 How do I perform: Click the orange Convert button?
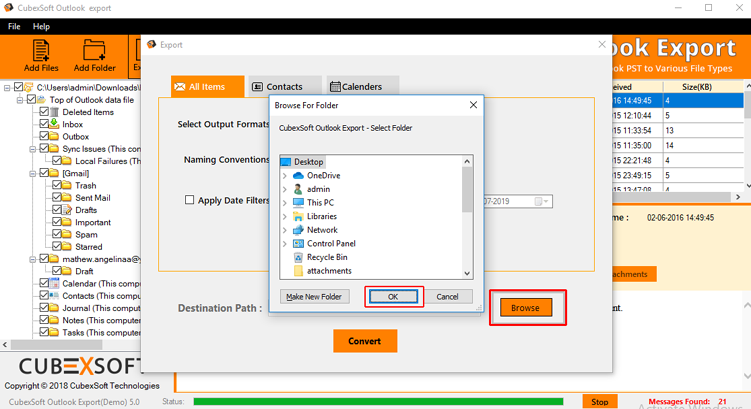(365, 341)
